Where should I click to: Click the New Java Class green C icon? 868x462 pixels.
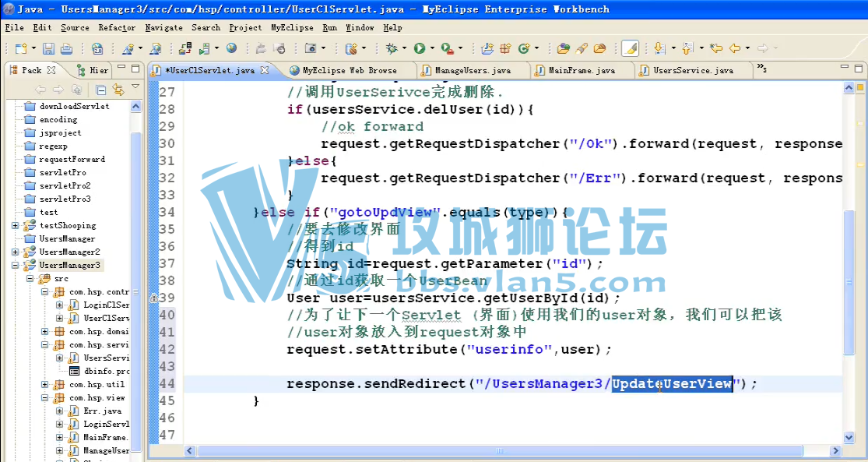(523, 49)
